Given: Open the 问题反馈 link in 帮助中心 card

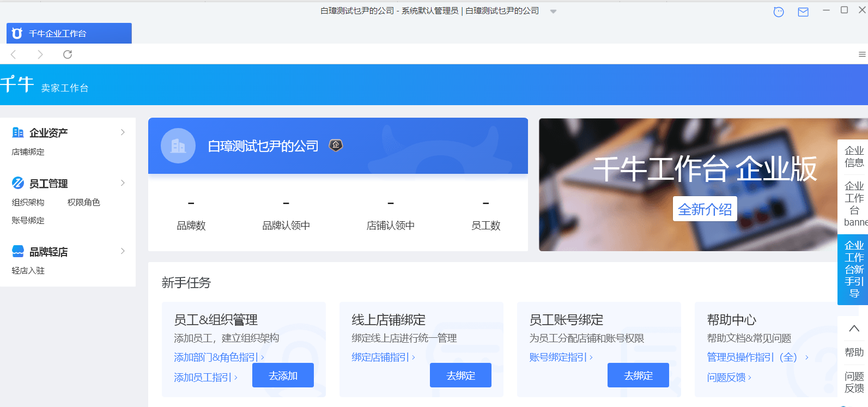Looking at the screenshot, I should coord(729,378).
